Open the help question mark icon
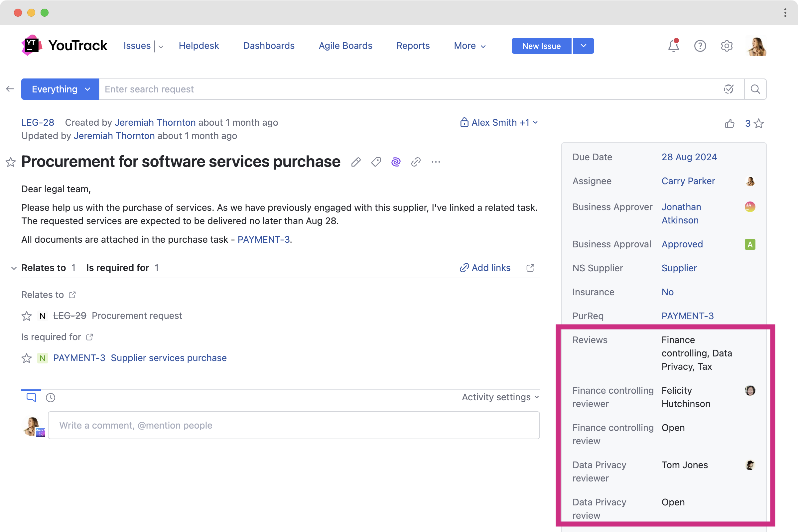The height and width of the screenshot is (532, 798). pyautogui.click(x=700, y=46)
